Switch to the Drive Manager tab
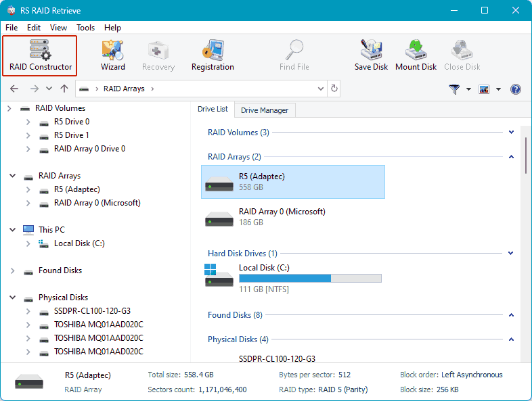532x401 pixels. [x=265, y=110]
